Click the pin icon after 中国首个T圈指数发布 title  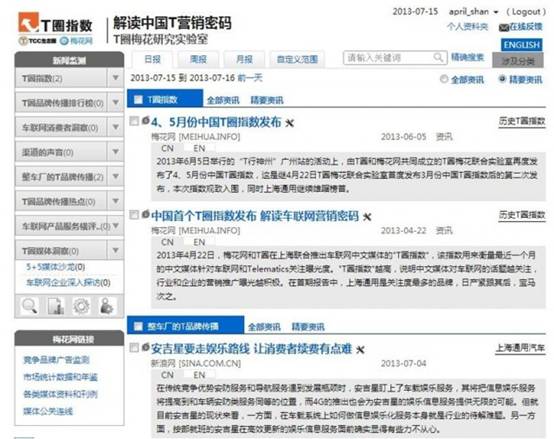point(367,216)
